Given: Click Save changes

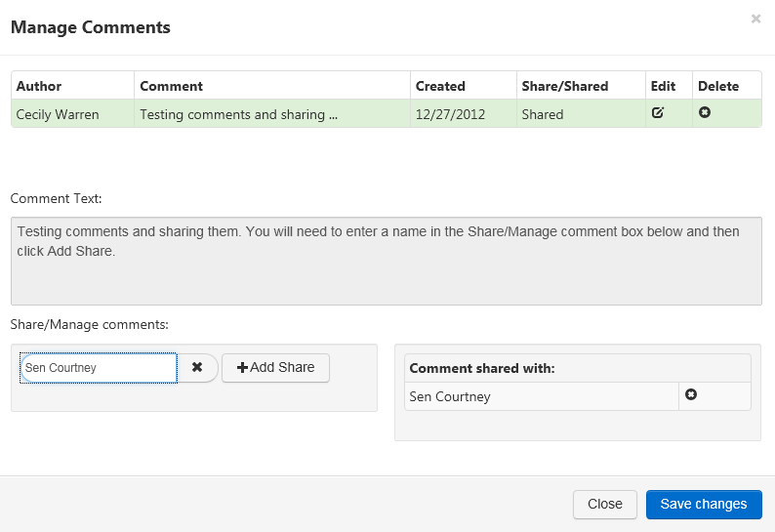Looking at the screenshot, I should coord(704,504).
